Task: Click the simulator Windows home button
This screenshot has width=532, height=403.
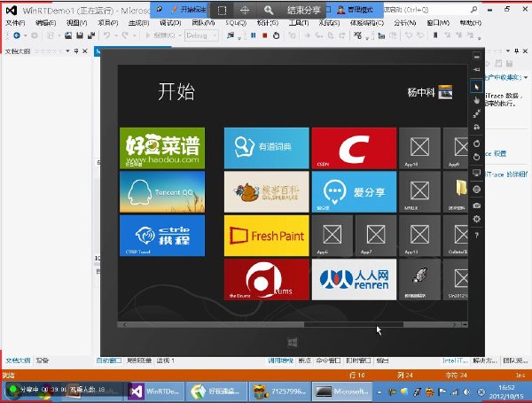Action: coord(293,343)
